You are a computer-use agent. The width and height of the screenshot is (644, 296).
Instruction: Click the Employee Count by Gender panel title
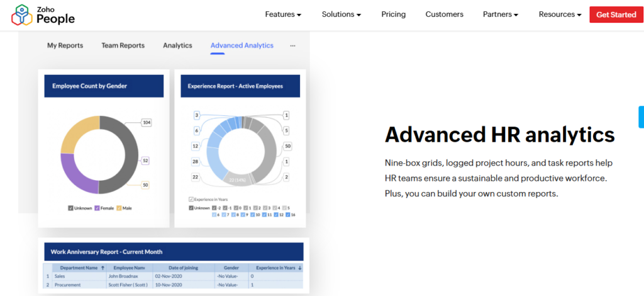tap(89, 86)
